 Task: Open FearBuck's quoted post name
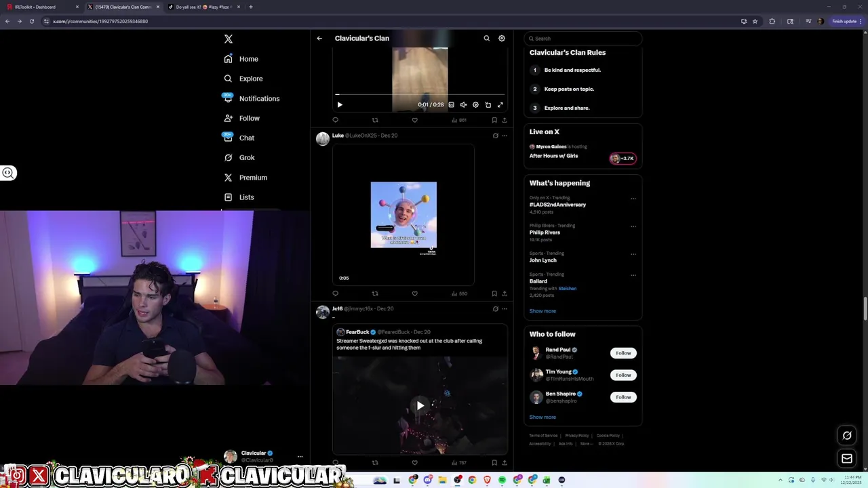(x=357, y=332)
